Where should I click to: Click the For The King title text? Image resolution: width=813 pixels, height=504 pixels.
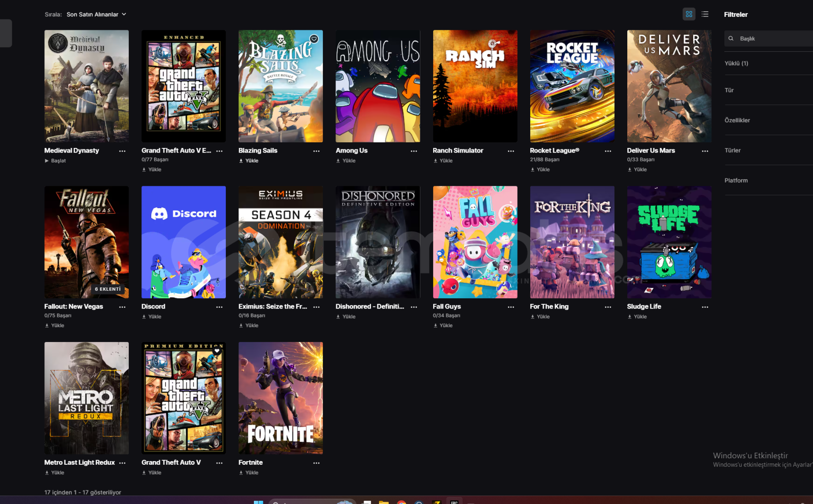point(549,307)
